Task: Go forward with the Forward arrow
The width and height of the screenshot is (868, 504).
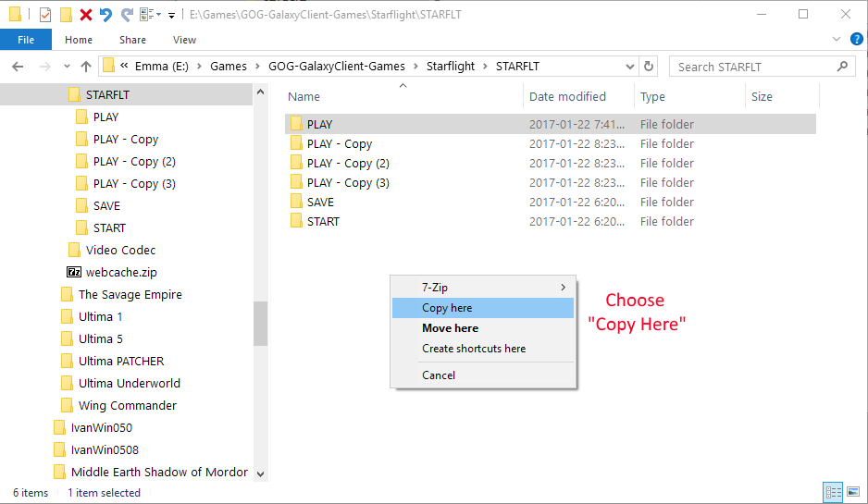Action: click(44, 67)
